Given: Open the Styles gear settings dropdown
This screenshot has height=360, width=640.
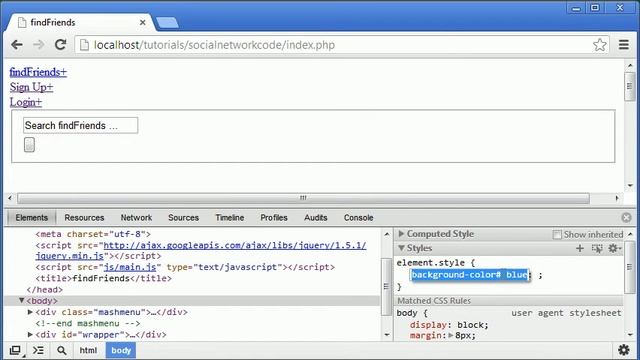Looking at the screenshot, I should tap(614, 248).
